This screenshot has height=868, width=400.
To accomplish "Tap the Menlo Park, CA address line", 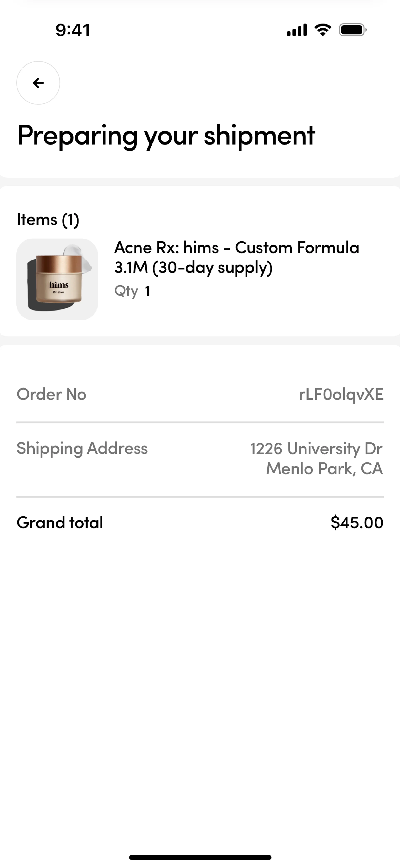I will pos(324,469).
